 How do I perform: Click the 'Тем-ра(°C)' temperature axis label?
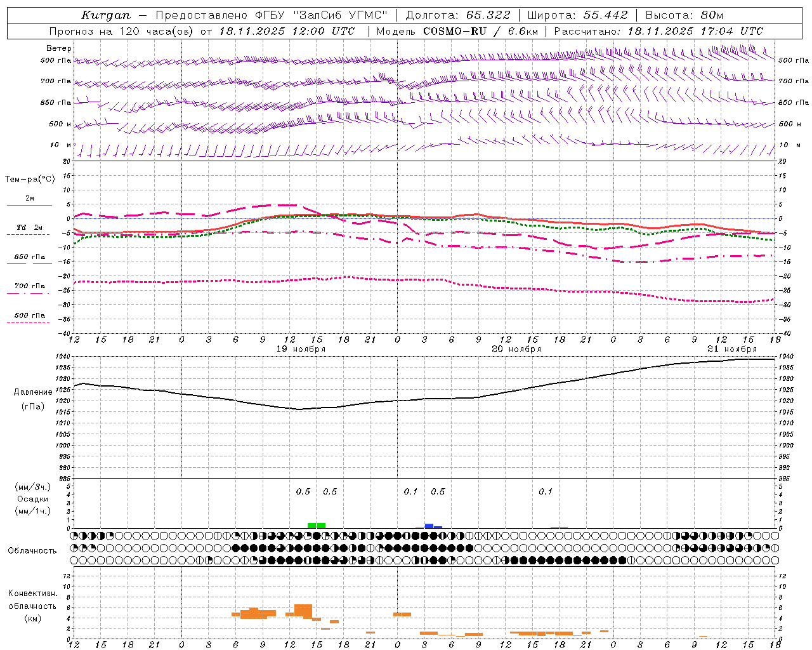30,180
